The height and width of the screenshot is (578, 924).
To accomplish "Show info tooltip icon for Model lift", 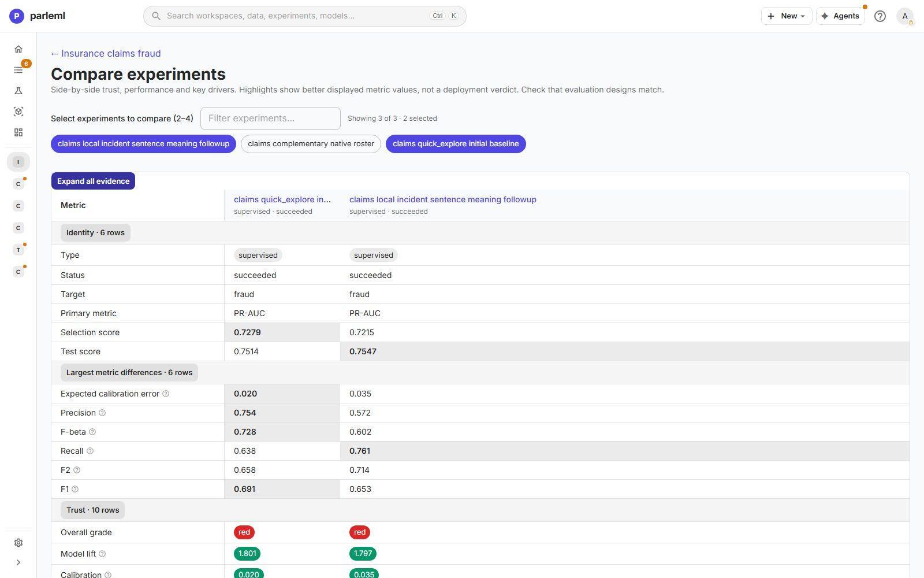I will (x=102, y=554).
